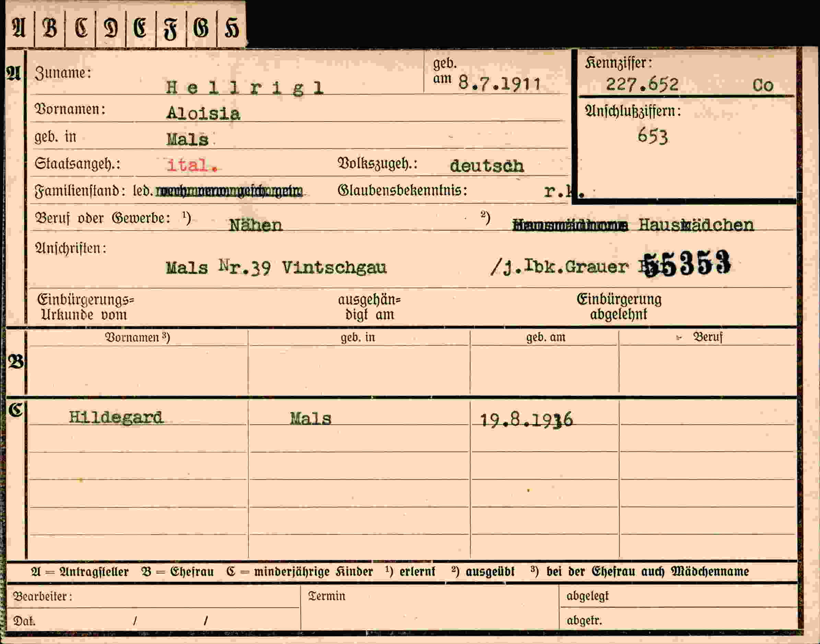Click the 'geb. in' column header
820x644 pixels.
[x=358, y=337]
